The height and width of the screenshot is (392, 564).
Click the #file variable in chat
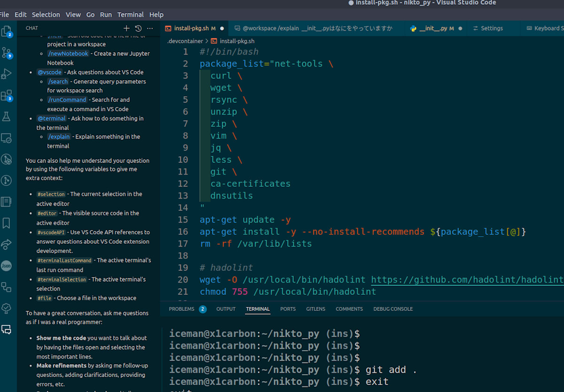44,298
